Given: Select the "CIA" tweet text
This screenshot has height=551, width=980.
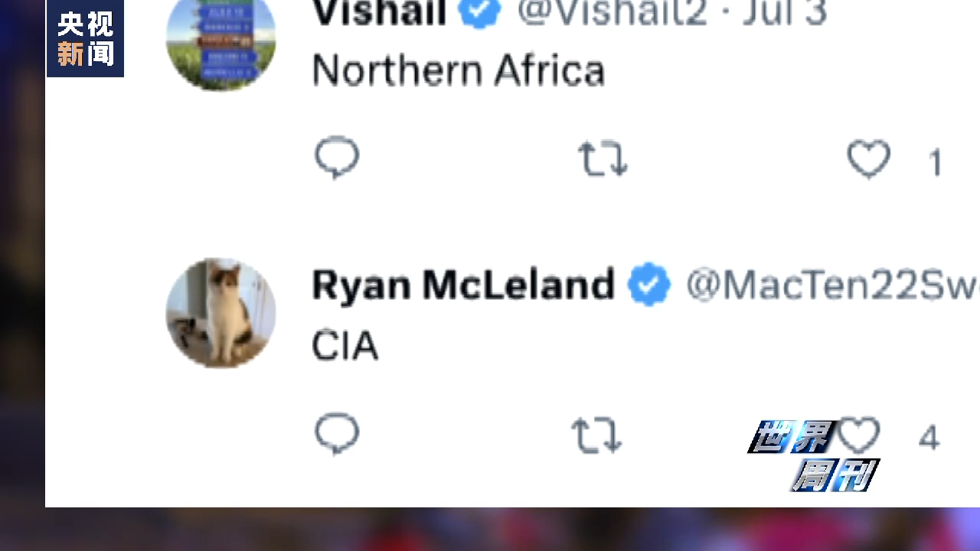Looking at the screenshot, I should pyautogui.click(x=345, y=347).
